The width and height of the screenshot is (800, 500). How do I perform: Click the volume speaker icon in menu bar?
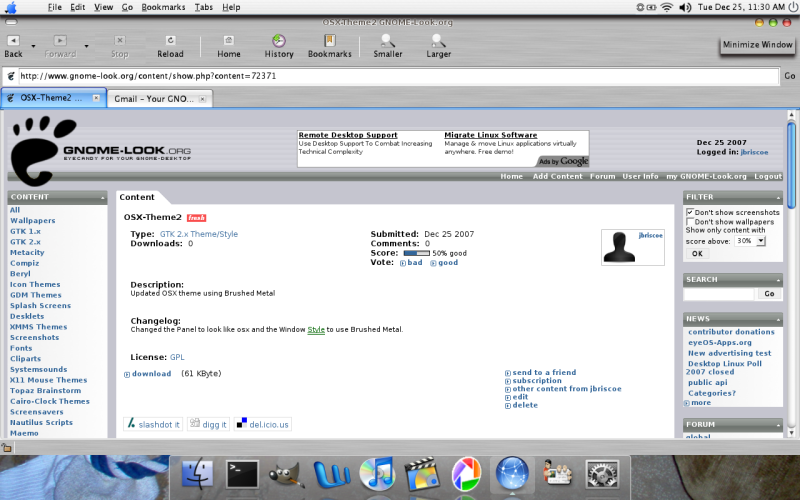(685, 7)
